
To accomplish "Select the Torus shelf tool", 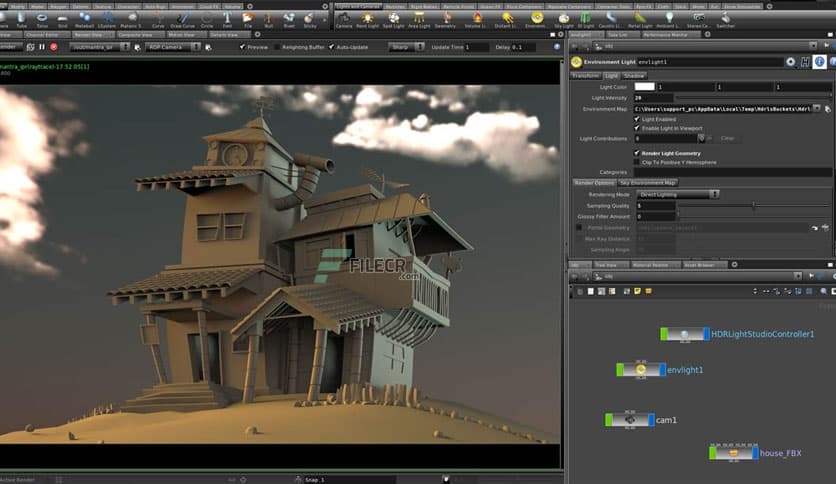I will 42,20.
